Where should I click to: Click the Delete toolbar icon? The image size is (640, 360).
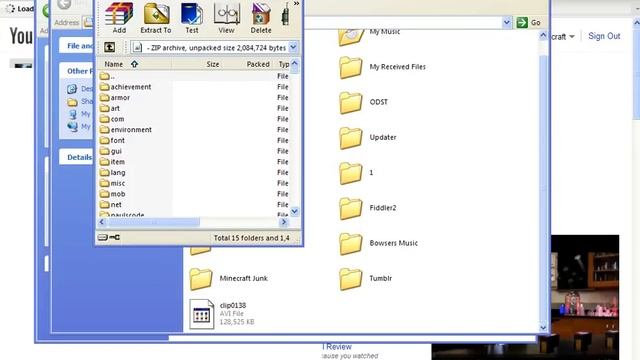[261, 18]
